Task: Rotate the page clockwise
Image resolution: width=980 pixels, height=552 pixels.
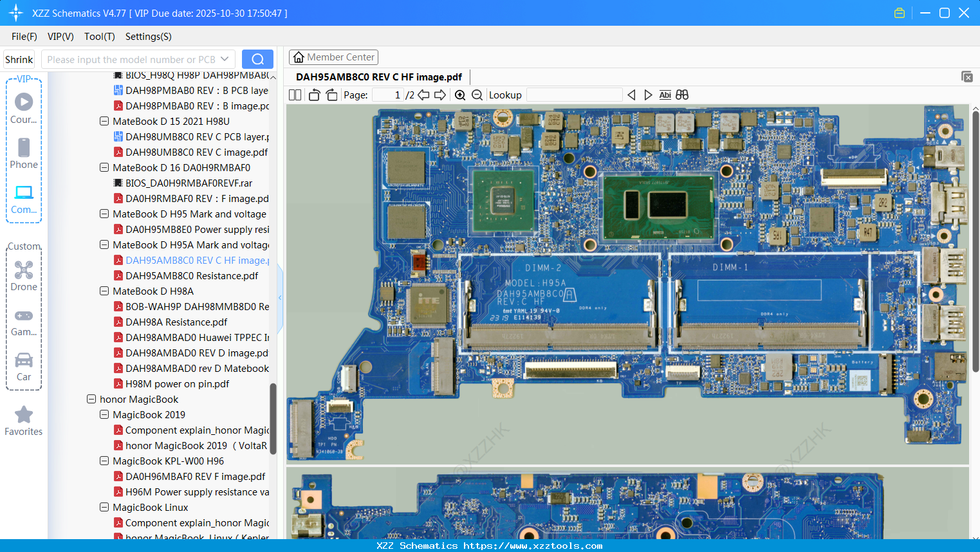Action: (x=331, y=95)
